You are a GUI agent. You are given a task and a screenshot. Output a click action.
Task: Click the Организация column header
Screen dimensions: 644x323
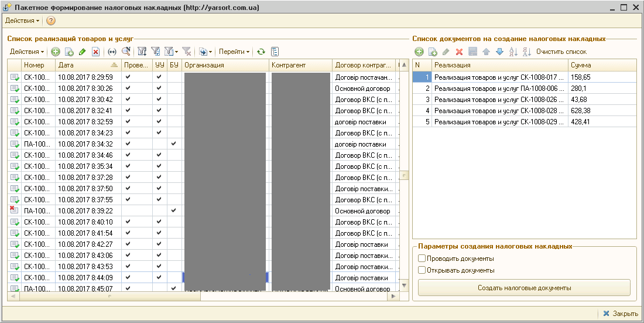coord(225,65)
